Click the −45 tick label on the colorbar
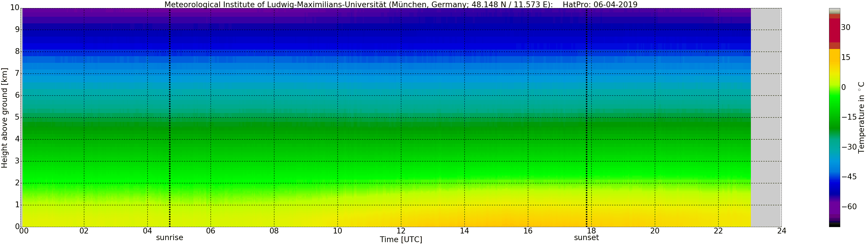 point(849,177)
